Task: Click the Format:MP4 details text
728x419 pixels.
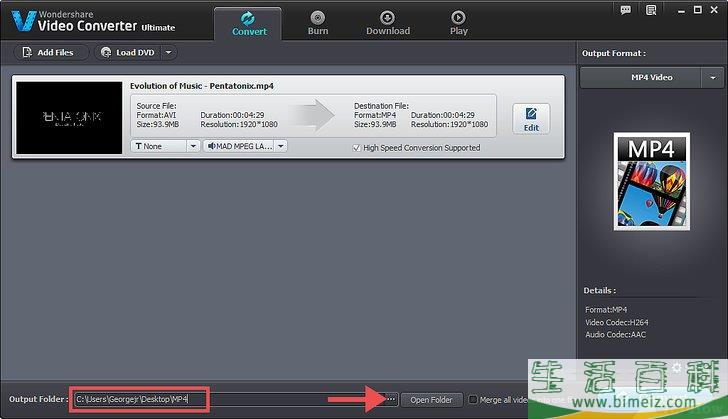Action: 606,309
